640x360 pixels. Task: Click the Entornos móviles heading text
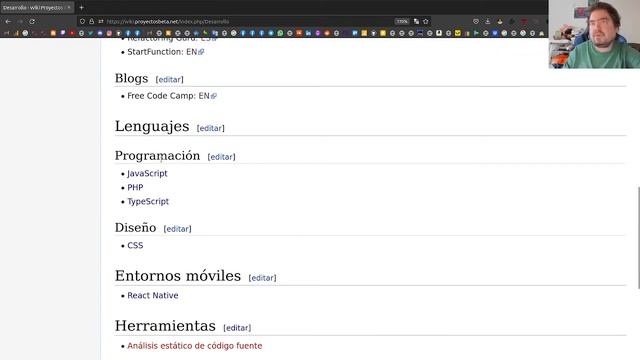tap(178, 276)
